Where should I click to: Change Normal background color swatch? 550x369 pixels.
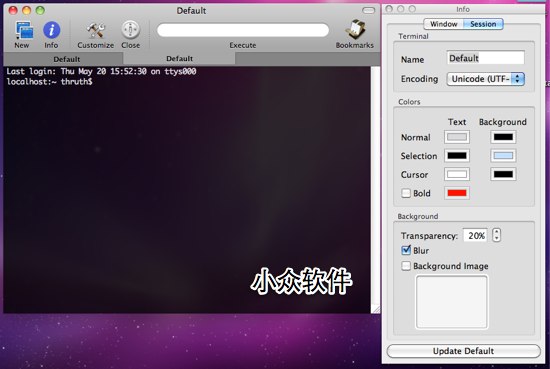pos(503,137)
